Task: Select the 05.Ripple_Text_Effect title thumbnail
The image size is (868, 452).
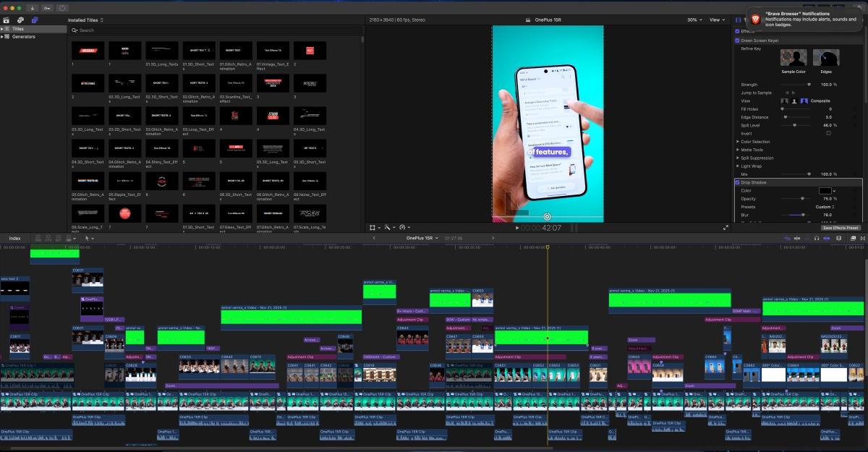Action: click(124, 180)
